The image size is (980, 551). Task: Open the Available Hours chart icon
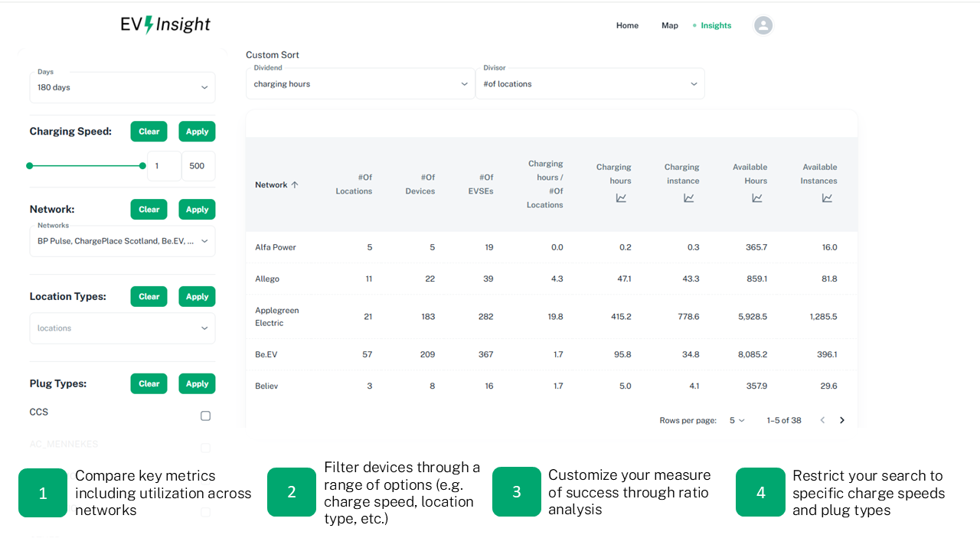[756, 198]
